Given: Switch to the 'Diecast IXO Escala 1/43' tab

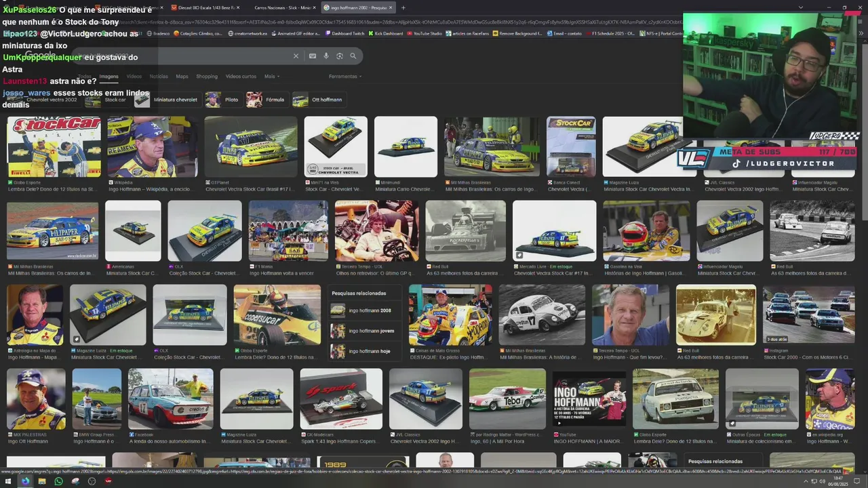Looking at the screenshot, I should pos(203,7).
